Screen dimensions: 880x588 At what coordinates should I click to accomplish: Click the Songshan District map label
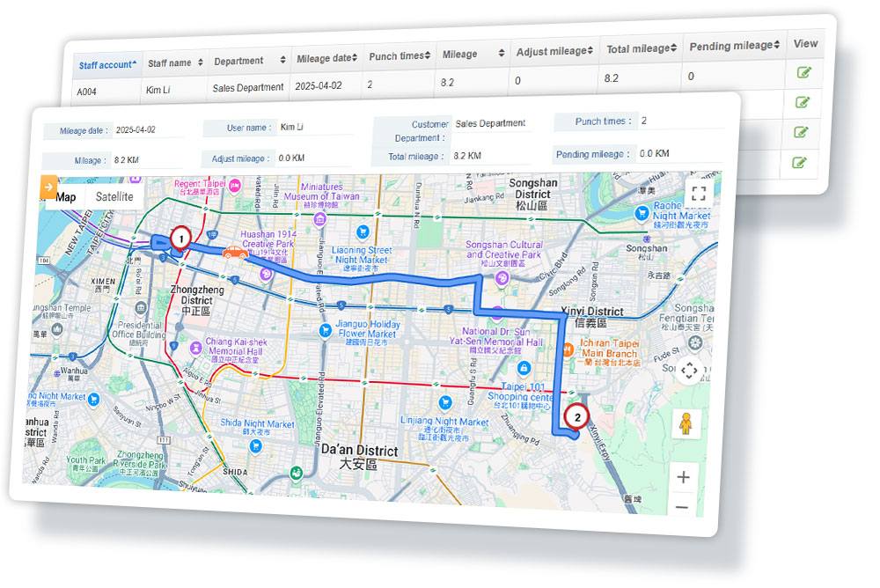coord(532,194)
